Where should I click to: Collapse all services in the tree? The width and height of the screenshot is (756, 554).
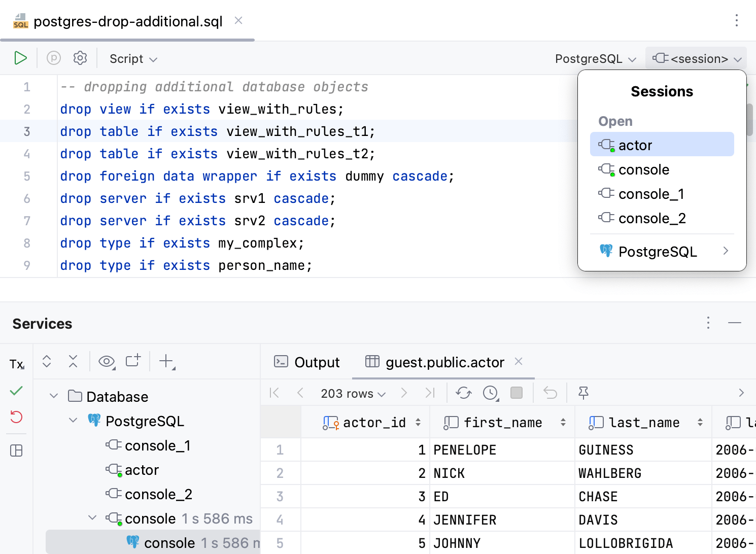tap(73, 362)
